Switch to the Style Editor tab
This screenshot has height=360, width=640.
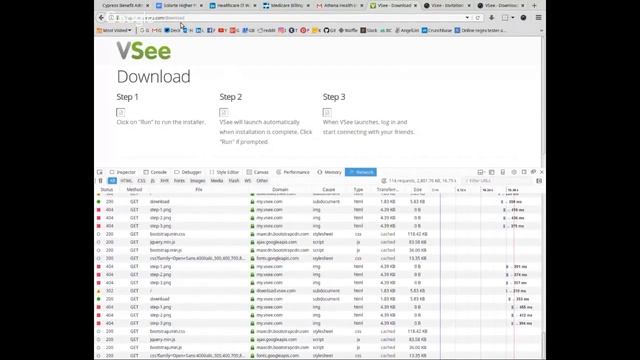[224, 172]
